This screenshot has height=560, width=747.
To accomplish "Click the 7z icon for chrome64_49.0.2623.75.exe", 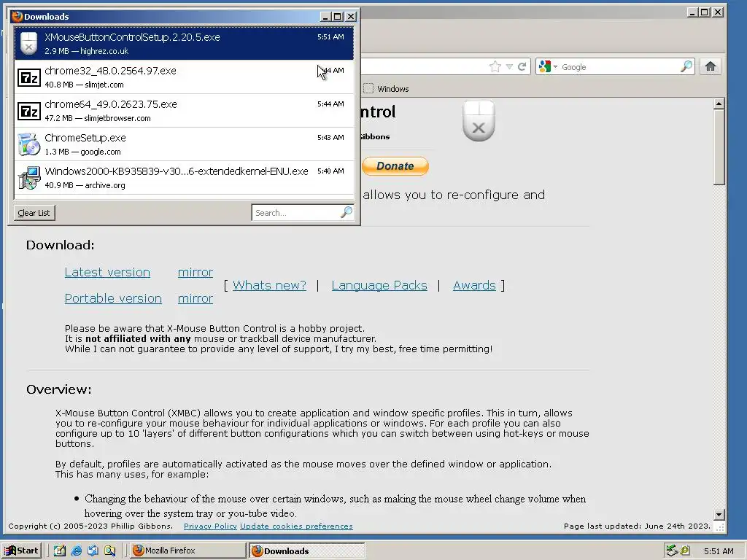I will 29,111.
